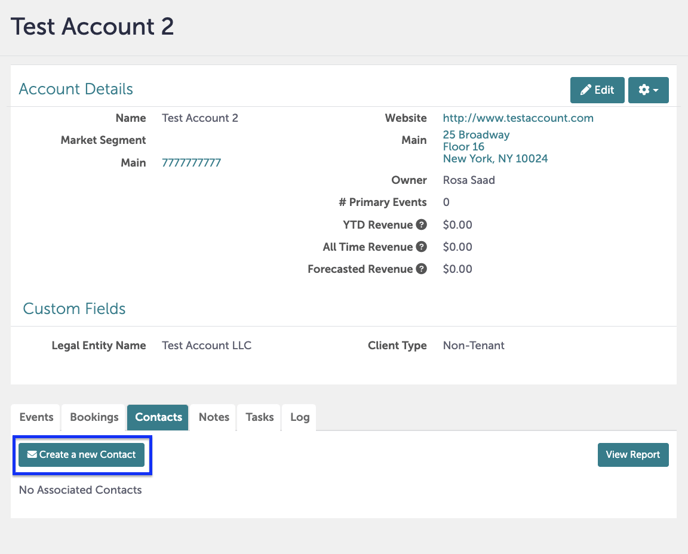Click the YTD Revenue help icon
688x554 pixels.
pyautogui.click(x=422, y=225)
